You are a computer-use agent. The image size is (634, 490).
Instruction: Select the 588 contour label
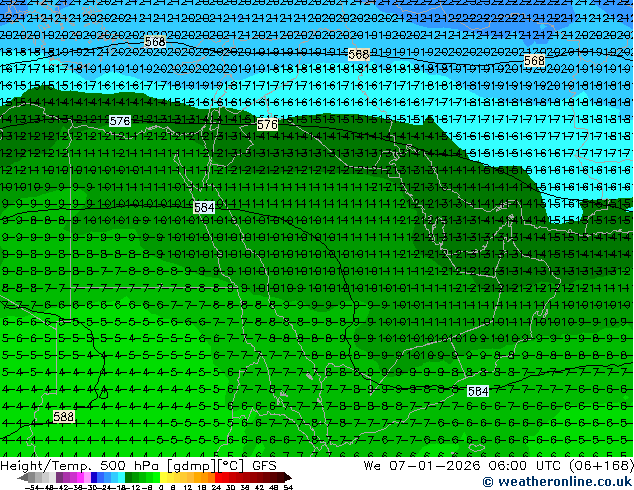pyautogui.click(x=63, y=416)
